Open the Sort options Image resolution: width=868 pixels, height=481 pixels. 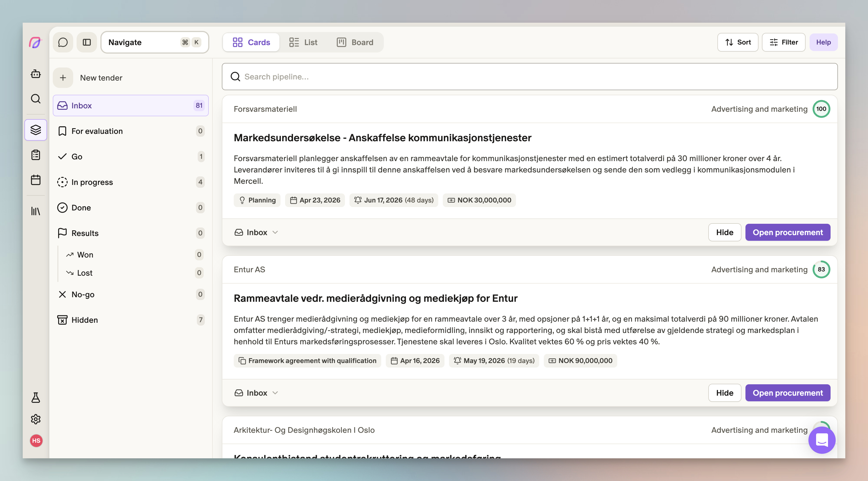click(x=738, y=42)
